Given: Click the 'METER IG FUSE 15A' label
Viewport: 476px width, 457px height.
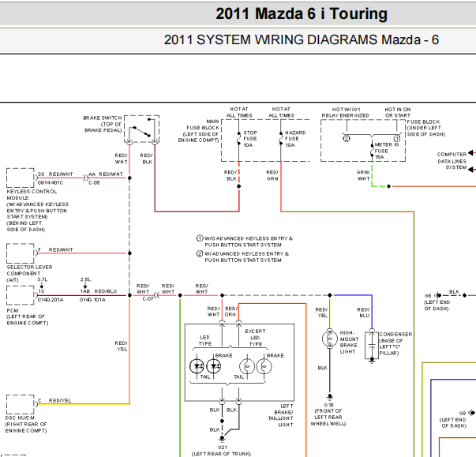Looking at the screenshot, I should click(x=386, y=151).
